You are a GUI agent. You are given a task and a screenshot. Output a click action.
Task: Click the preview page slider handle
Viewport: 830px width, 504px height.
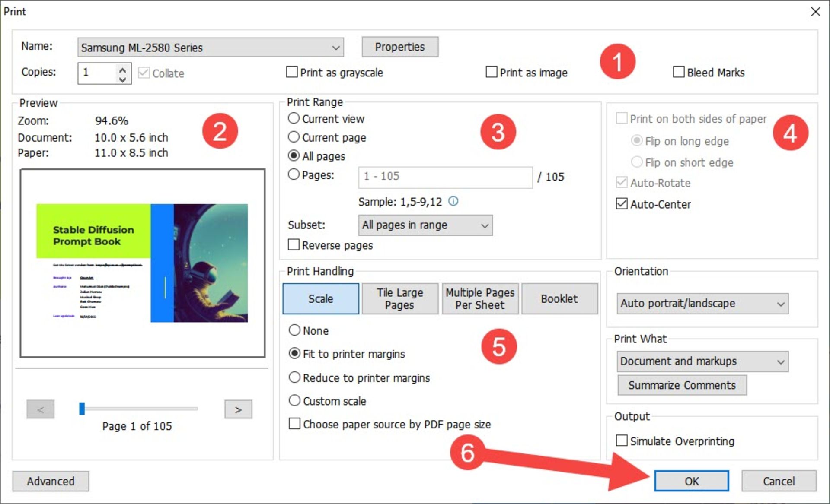pyautogui.click(x=82, y=409)
